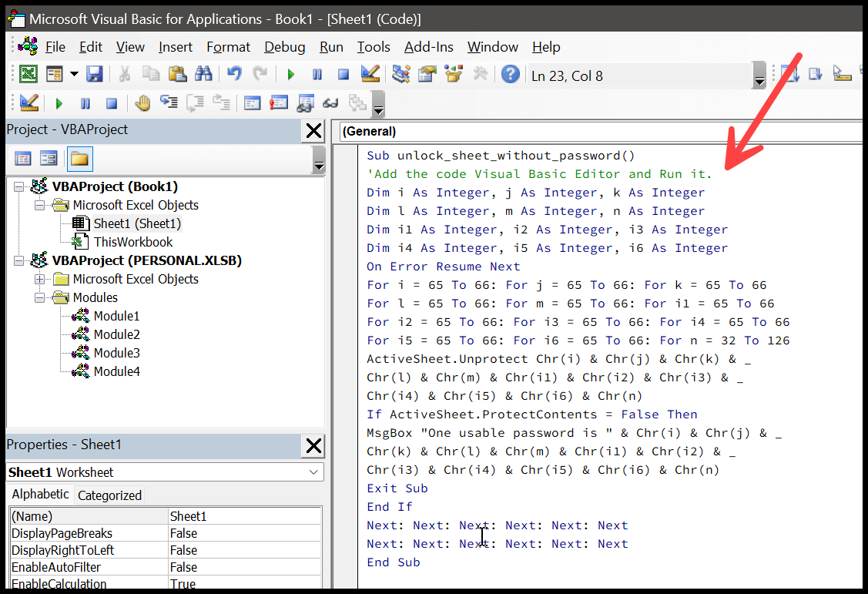Click Break pause icon on Debug toolbar

tap(85, 103)
